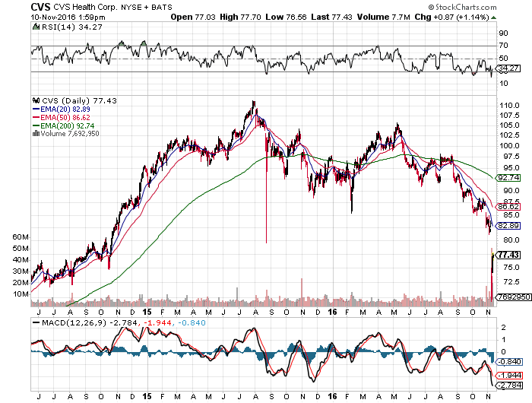Click the 86.62 EMA(50) axis tag

click(x=508, y=206)
